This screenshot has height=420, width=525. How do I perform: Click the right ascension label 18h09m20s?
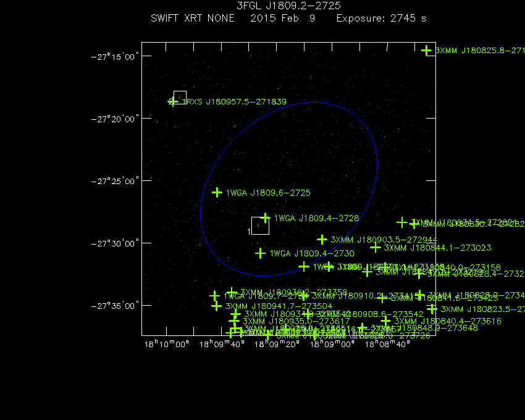[x=277, y=344]
